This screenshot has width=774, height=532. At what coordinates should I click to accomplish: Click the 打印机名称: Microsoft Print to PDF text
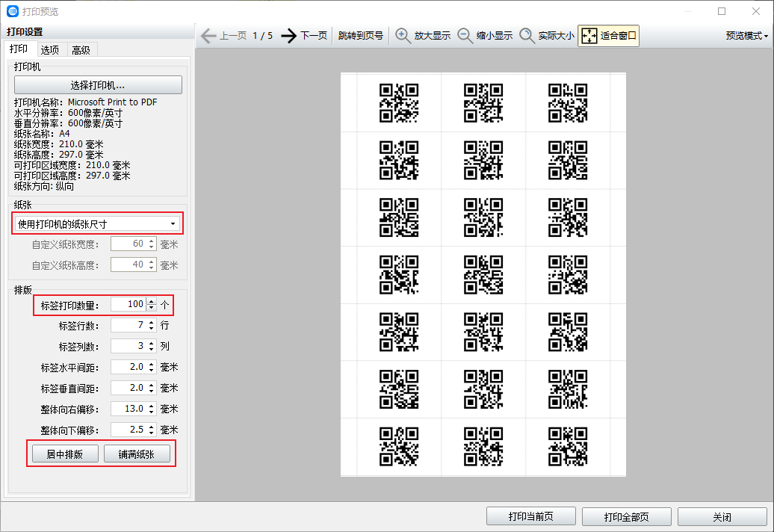(85, 102)
